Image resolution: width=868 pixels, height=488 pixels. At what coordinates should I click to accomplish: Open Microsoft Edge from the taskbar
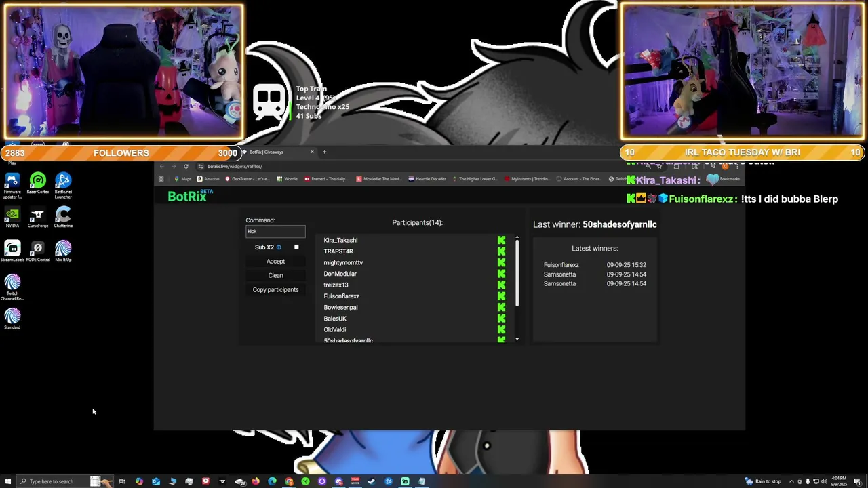(x=272, y=481)
